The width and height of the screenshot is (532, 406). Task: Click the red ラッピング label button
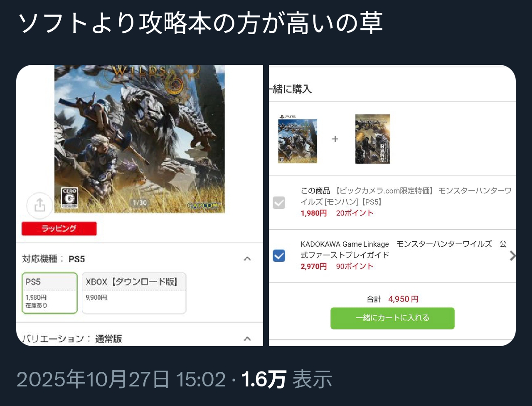coord(59,228)
